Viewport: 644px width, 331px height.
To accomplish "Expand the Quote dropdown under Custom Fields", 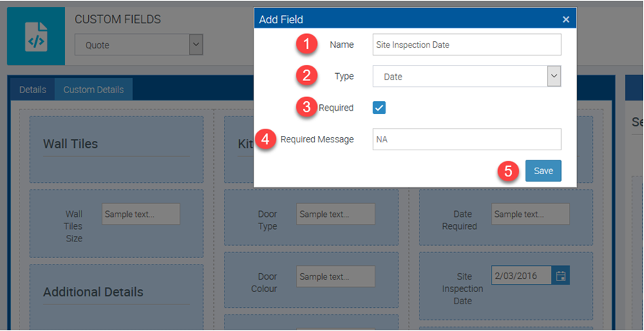I will click(139, 45).
